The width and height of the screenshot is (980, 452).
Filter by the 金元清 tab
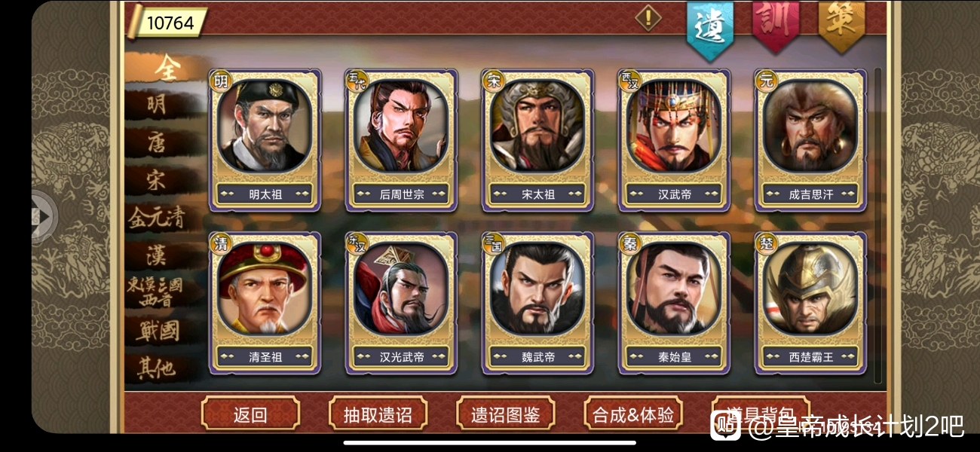(x=157, y=218)
